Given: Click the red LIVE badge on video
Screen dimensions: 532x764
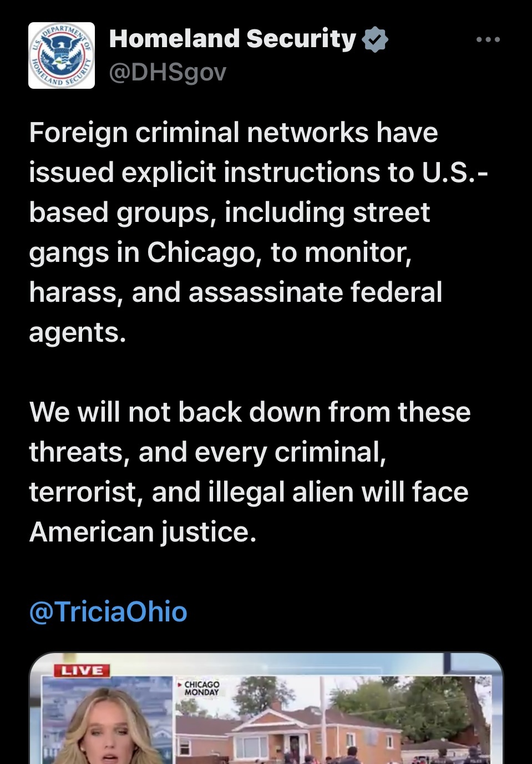Looking at the screenshot, I should pos(82,670).
